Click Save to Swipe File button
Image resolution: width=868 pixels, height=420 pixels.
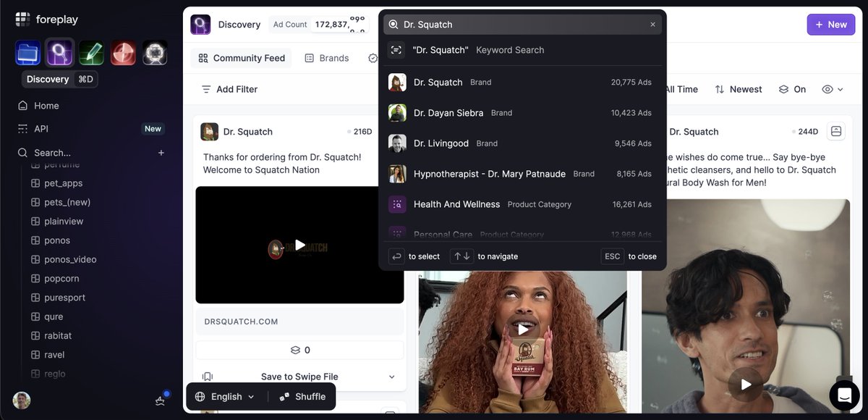coord(299,377)
